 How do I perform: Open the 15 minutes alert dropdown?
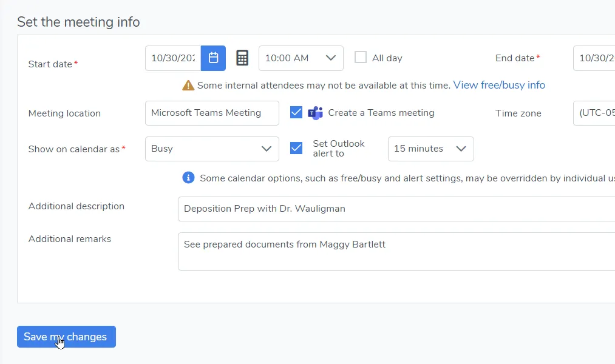(x=430, y=149)
